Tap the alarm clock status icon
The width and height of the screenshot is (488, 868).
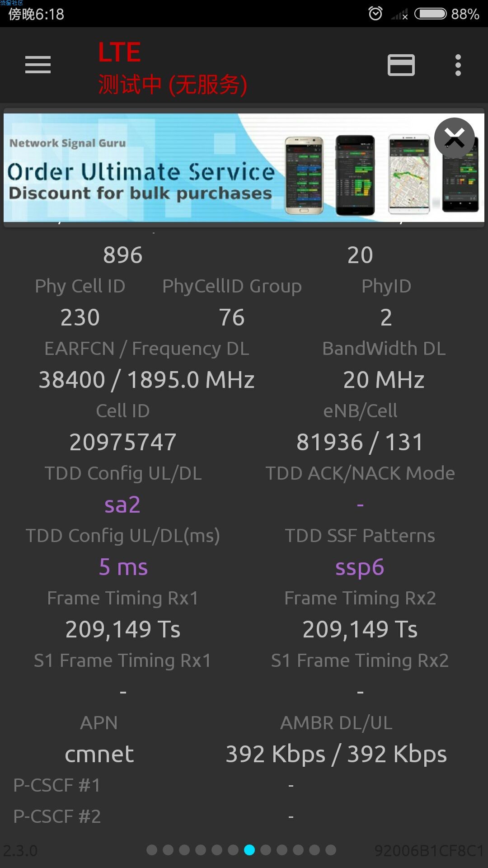click(x=375, y=14)
